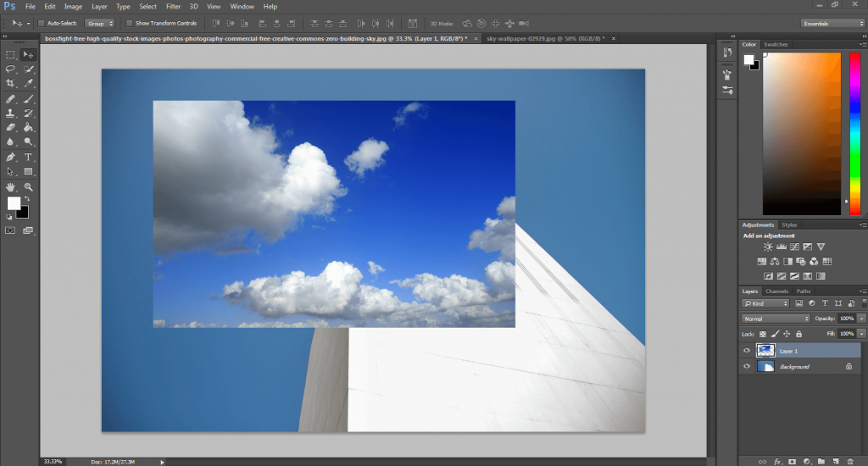
Task: Toggle lock transparent pixels
Action: [762, 335]
